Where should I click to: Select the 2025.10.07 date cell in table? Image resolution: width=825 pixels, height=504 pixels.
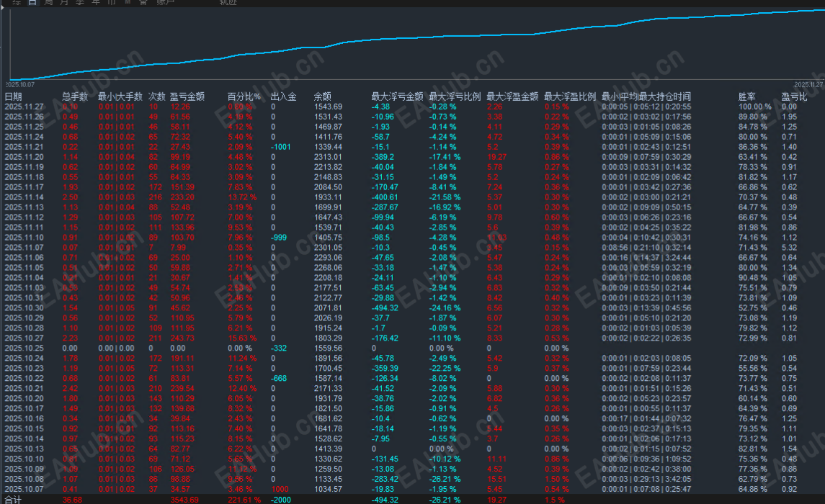click(x=24, y=489)
